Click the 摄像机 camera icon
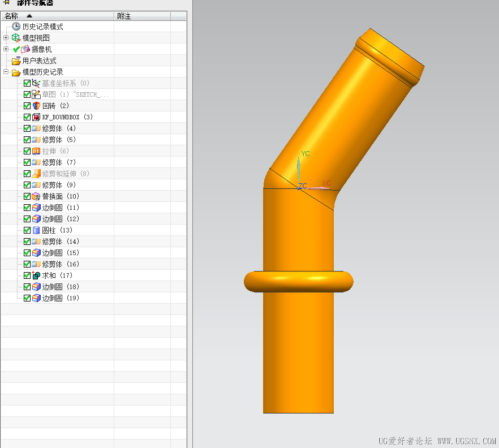Screen dimensions: 499x448 [25, 49]
